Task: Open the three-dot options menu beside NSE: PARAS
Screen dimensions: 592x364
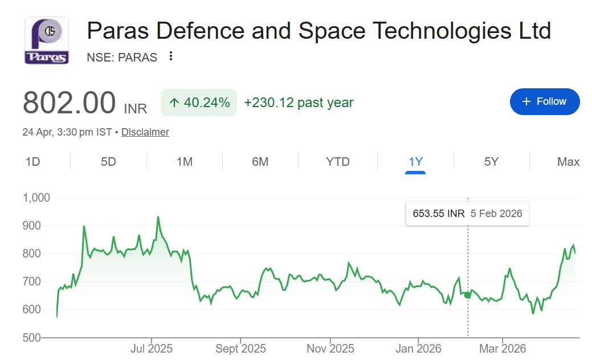Action: coord(171,56)
